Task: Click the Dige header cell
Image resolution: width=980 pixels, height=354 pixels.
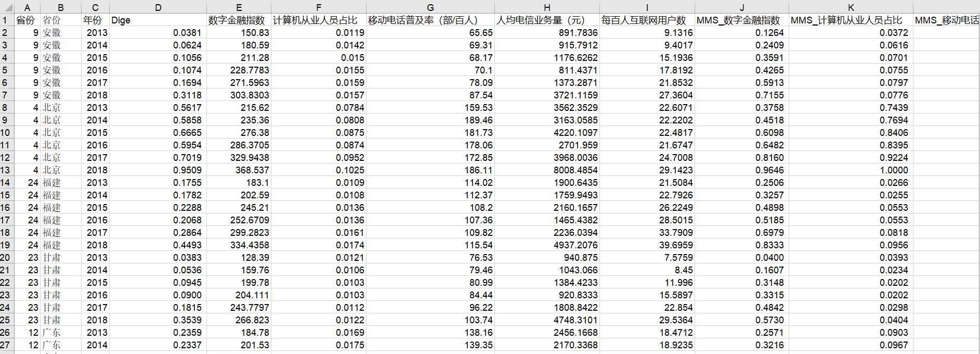Action: pos(158,20)
